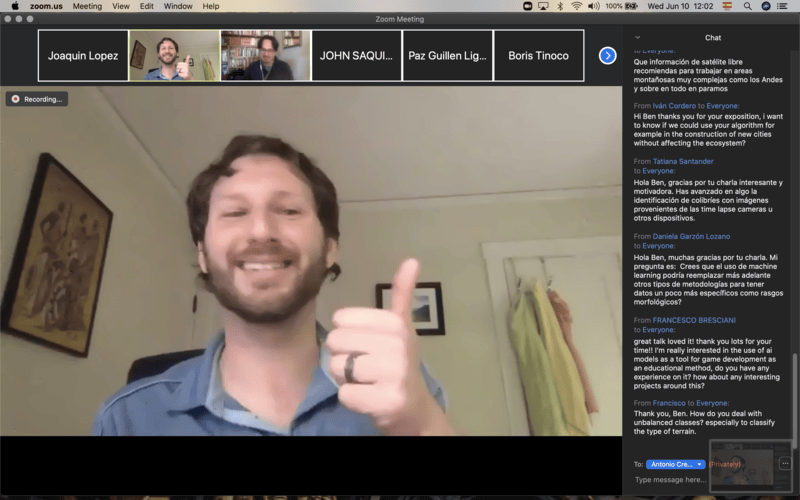This screenshot has width=800, height=500.
Task: Click sender name FRANCESCO BRESCIANI in chat
Action: coord(694,320)
